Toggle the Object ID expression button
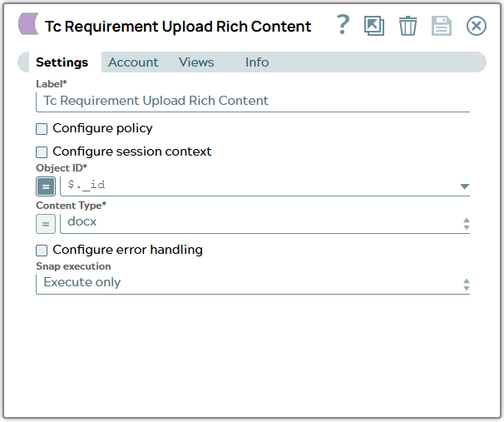The image size is (504, 422). [x=46, y=186]
